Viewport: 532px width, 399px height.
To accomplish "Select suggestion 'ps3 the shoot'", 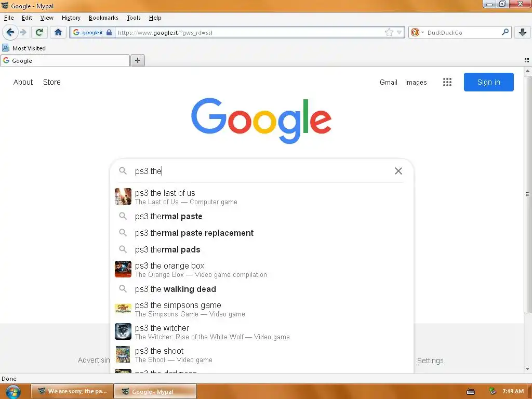I will click(x=262, y=354).
